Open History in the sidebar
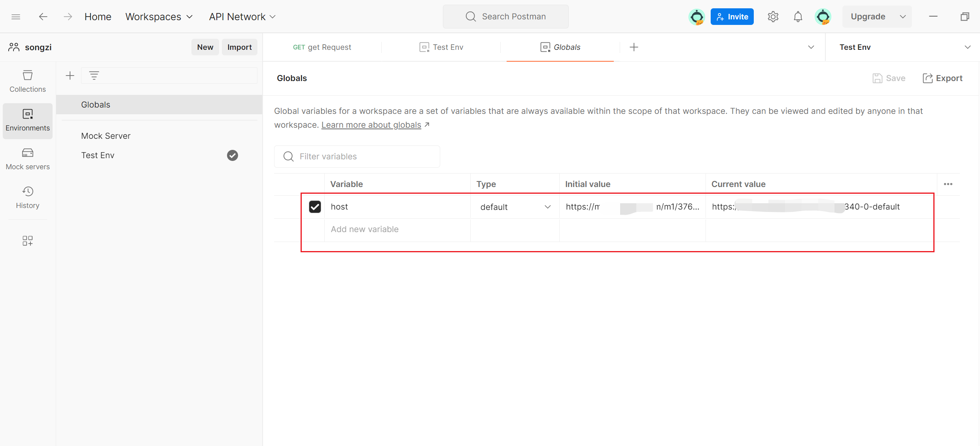 [28, 198]
